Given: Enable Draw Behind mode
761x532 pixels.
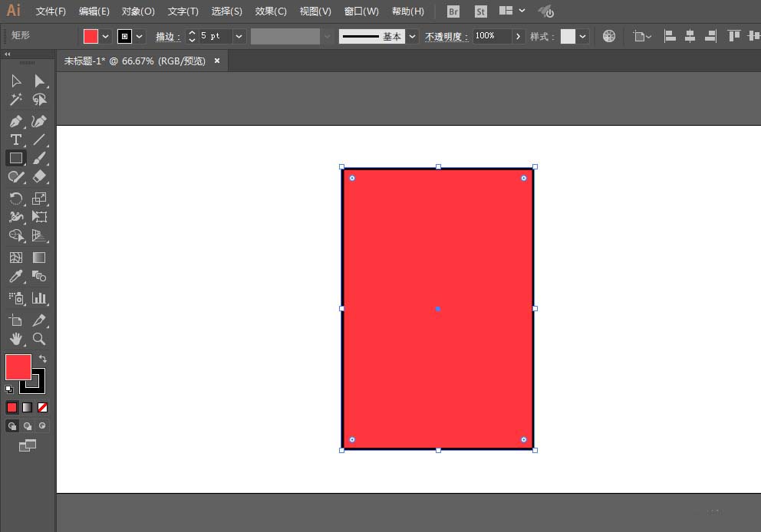Looking at the screenshot, I should pyautogui.click(x=28, y=425).
